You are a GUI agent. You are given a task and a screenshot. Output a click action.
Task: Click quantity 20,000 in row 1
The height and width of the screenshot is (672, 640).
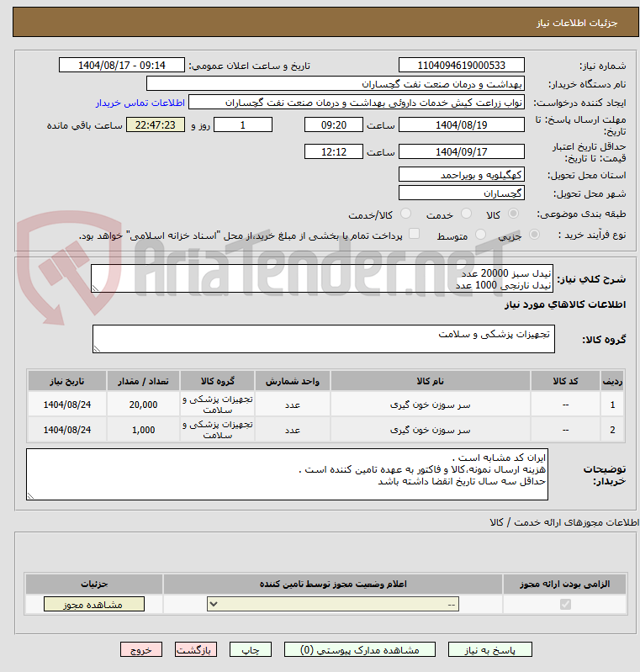(144, 405)
